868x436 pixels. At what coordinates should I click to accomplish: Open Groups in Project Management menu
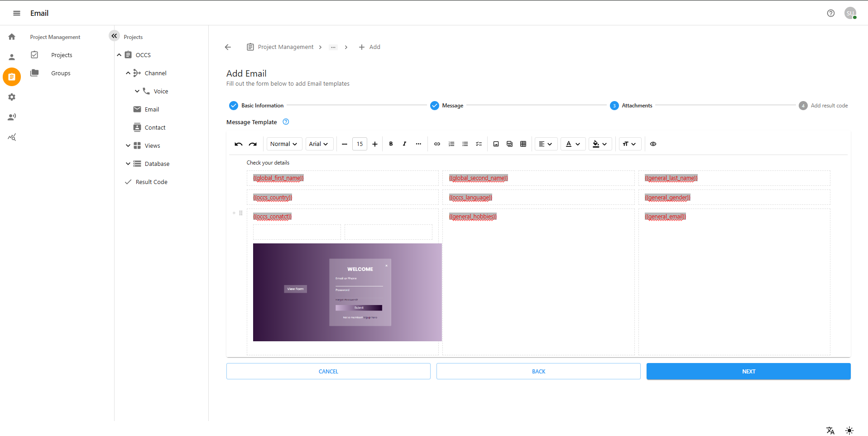61,73
